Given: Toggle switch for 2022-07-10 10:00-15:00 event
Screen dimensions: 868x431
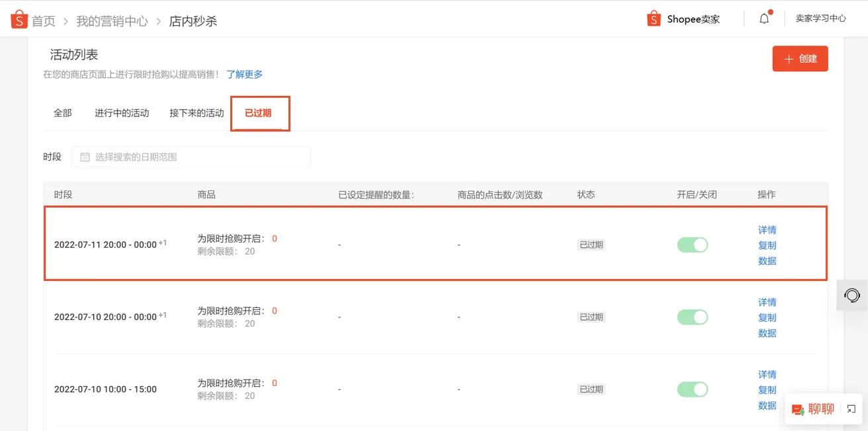Looking at the screenshot, I should 692,389.
